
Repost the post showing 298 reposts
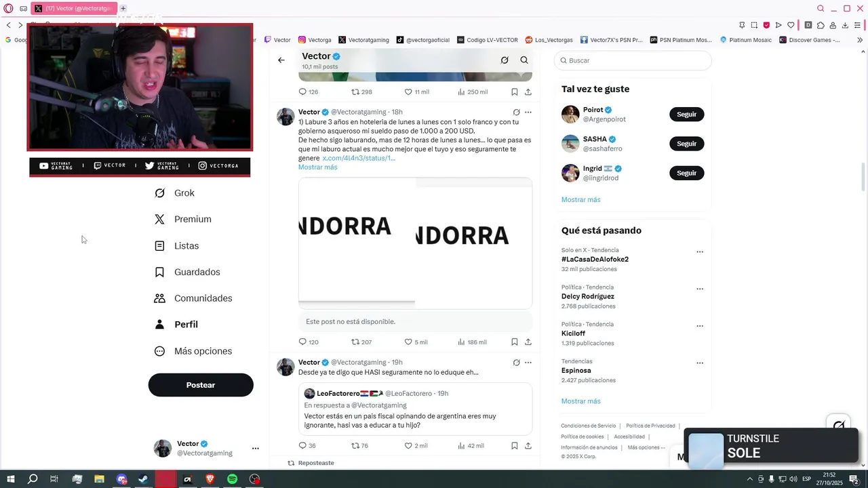tap(361, 92)
